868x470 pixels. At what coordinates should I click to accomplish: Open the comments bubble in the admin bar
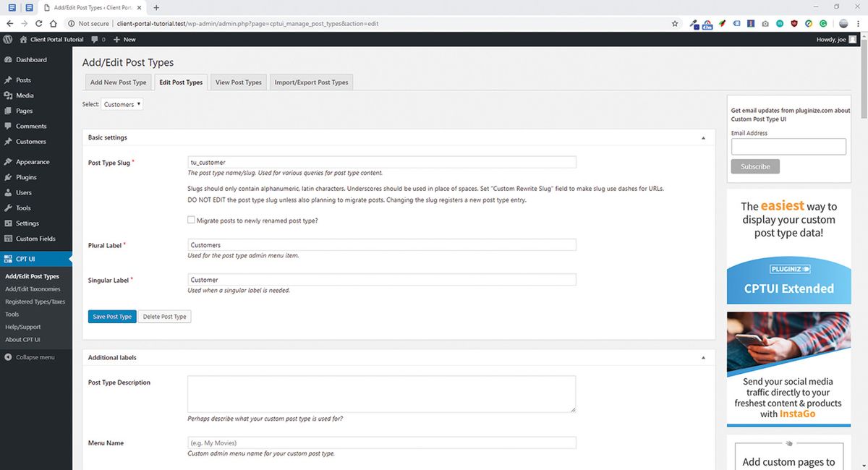point(98,39)
